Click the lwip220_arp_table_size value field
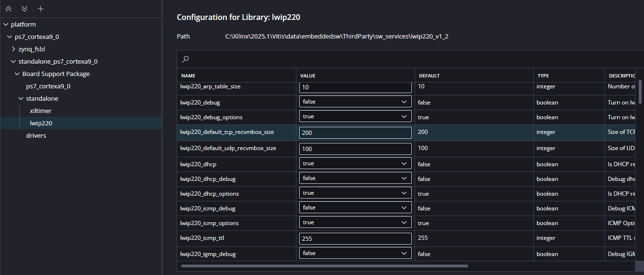The image size is (644, 275). [355, 87]
